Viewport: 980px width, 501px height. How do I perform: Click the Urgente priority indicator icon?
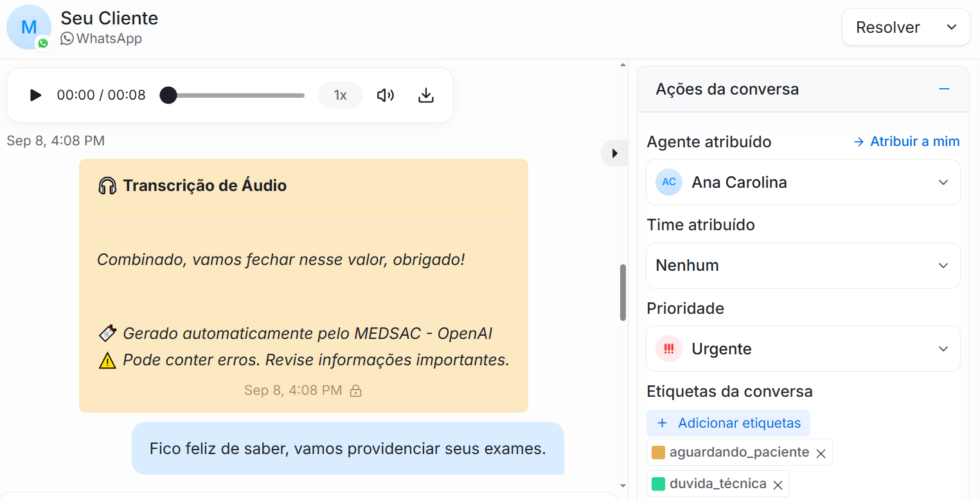pos(668,349)
